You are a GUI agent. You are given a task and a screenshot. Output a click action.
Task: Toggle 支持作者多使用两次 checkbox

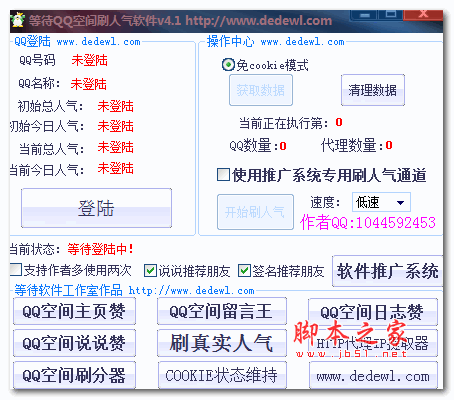coord(15,270)
